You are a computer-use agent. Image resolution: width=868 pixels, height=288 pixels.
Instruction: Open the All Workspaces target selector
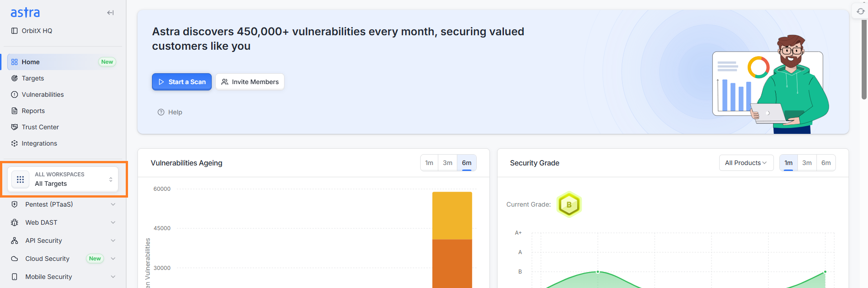[x=63, y=179]
